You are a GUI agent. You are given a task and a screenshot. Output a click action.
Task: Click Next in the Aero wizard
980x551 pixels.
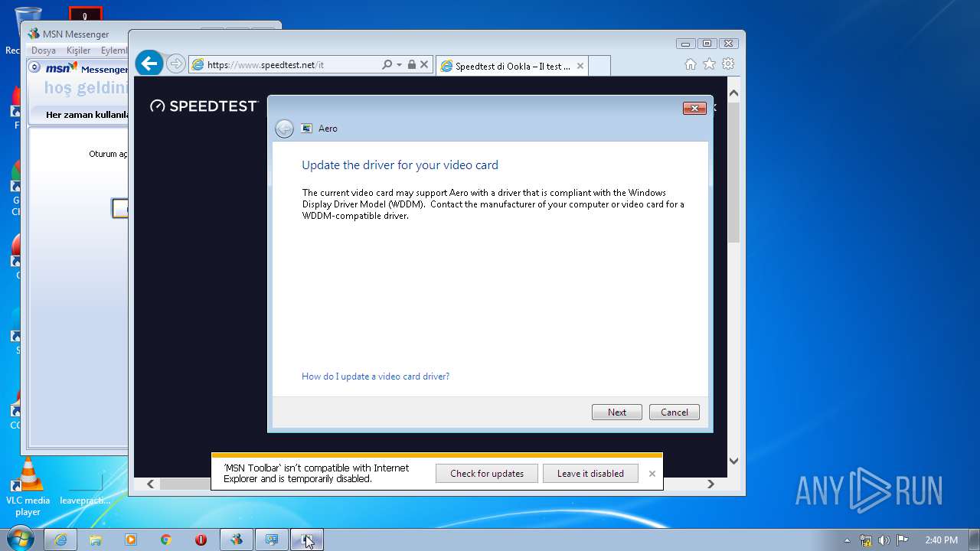pos(617,412)
